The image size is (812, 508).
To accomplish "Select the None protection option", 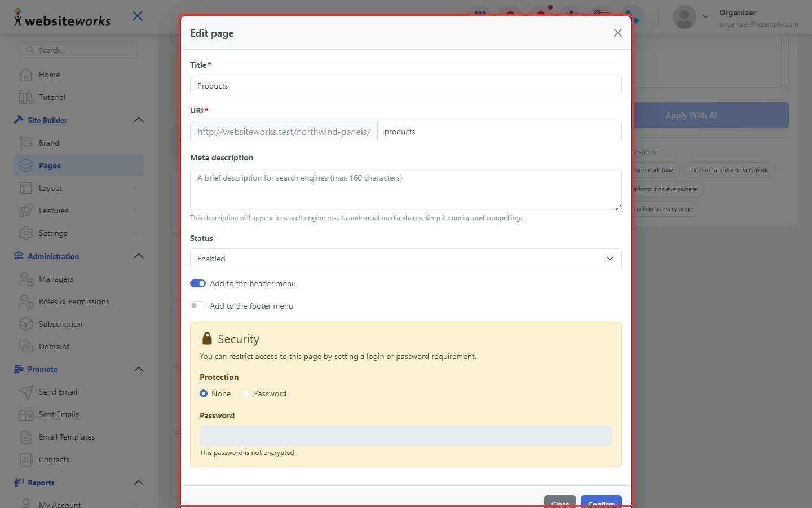I will point(204,393).
